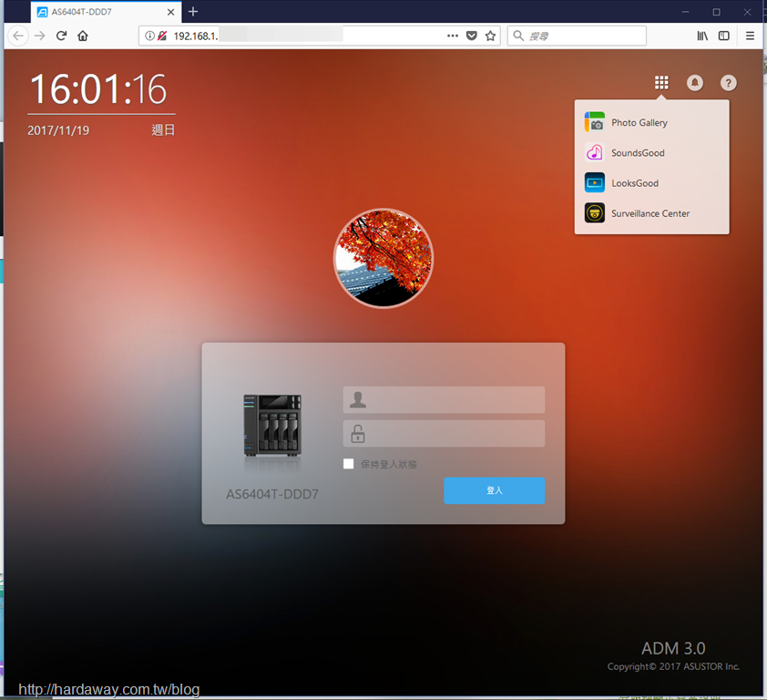Click the Surveillance Center camera icon
Viewport: 767px width, 700px height.
[594, 213]
